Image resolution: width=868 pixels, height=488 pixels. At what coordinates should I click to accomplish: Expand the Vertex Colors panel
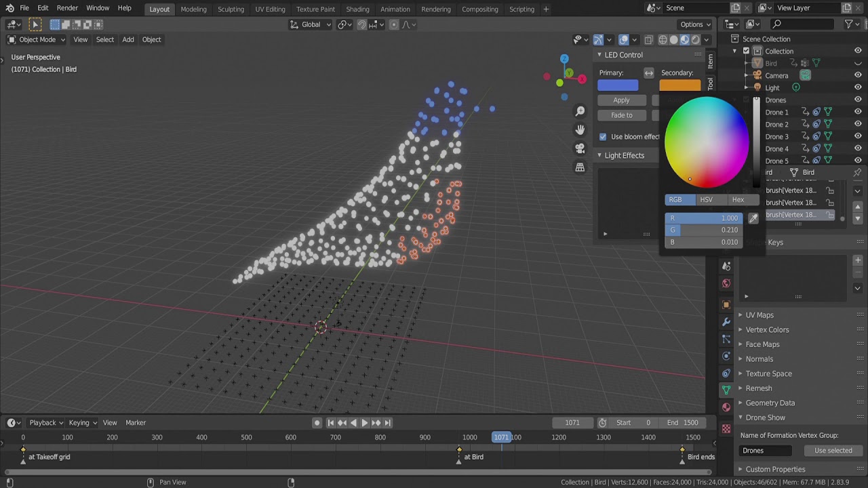point(767,330)
